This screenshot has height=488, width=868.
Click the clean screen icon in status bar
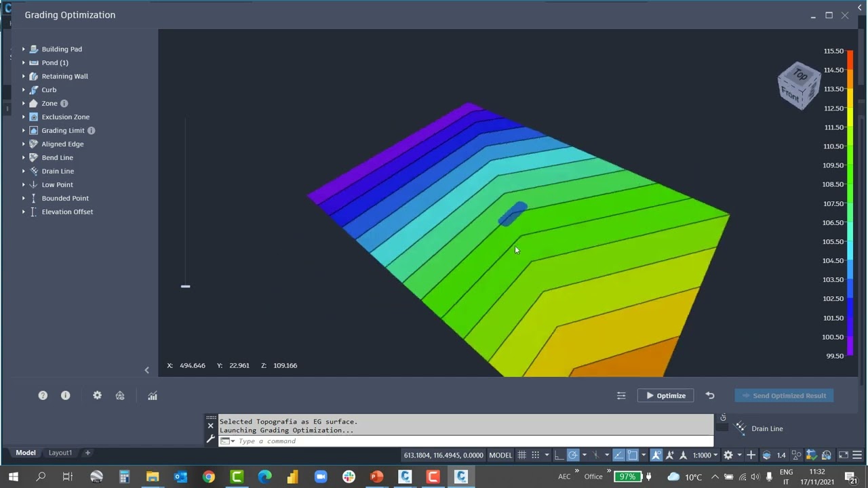(x=844, y=455)
